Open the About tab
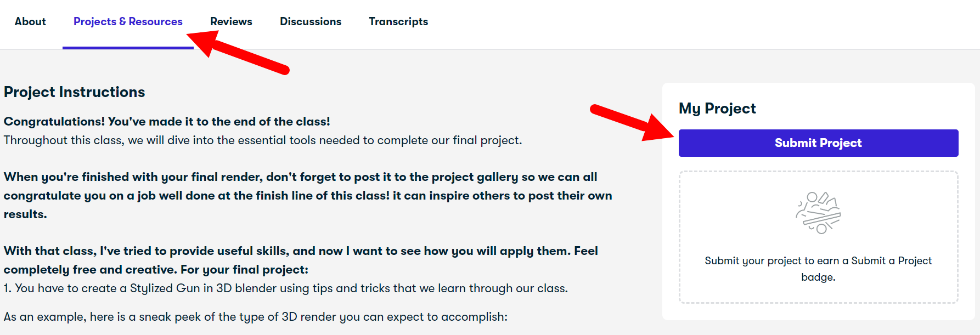 pos(30,21)
